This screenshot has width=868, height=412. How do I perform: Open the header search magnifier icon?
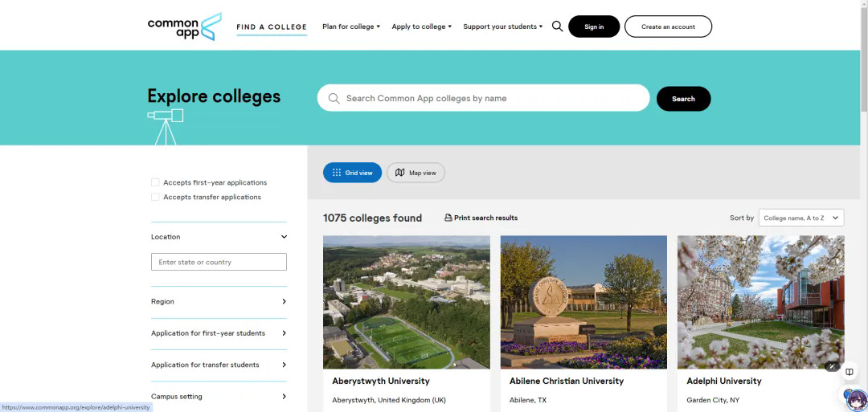(557, 27)
